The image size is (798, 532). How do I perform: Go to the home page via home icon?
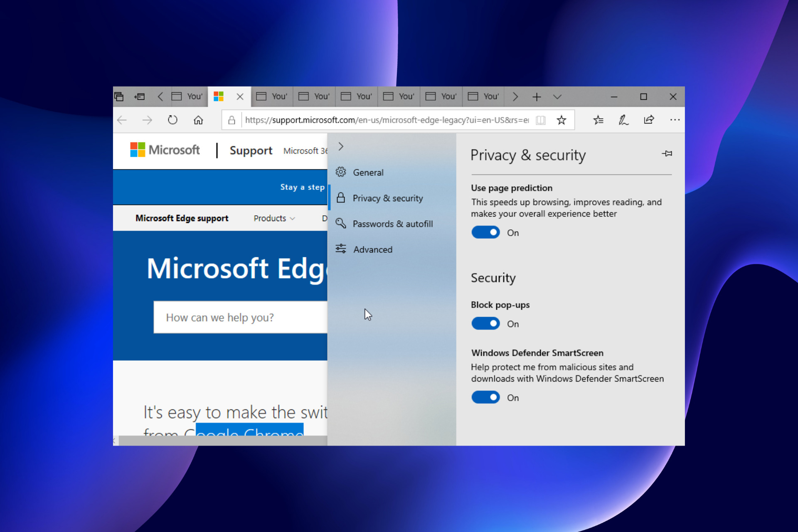[x=198, y=120]
